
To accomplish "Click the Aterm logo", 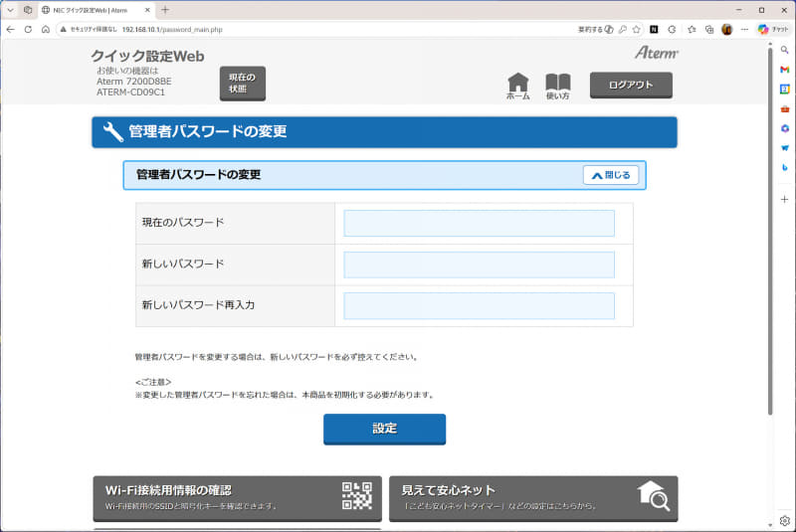I will (657, 53).
